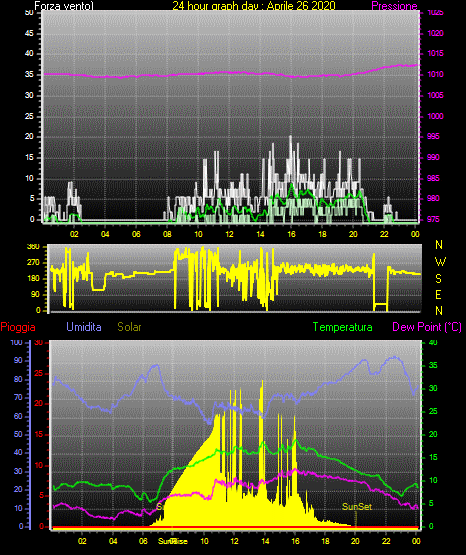Click the red 'Pioggia' legend label
Viewport: 466px width, 555px height.
(x=18, y=327)
